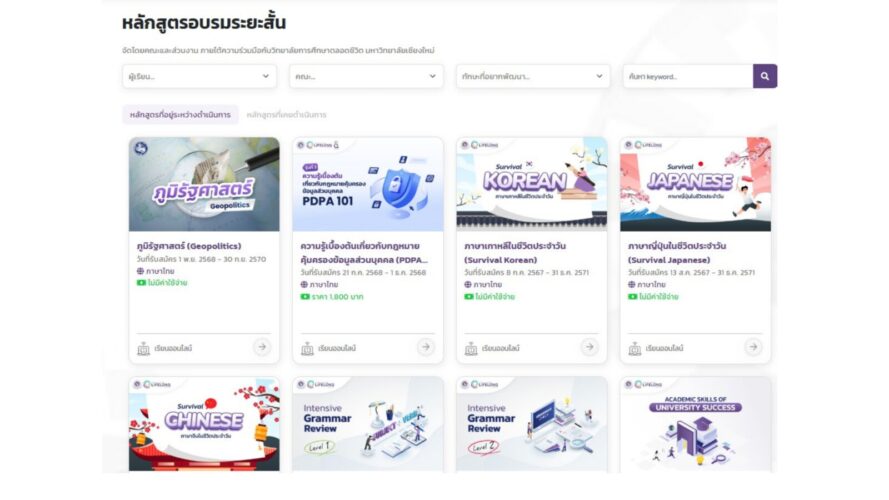Click online-learning icon on Japanese card
The height and width of the screenshot is (500, 889).
point(635,348)
